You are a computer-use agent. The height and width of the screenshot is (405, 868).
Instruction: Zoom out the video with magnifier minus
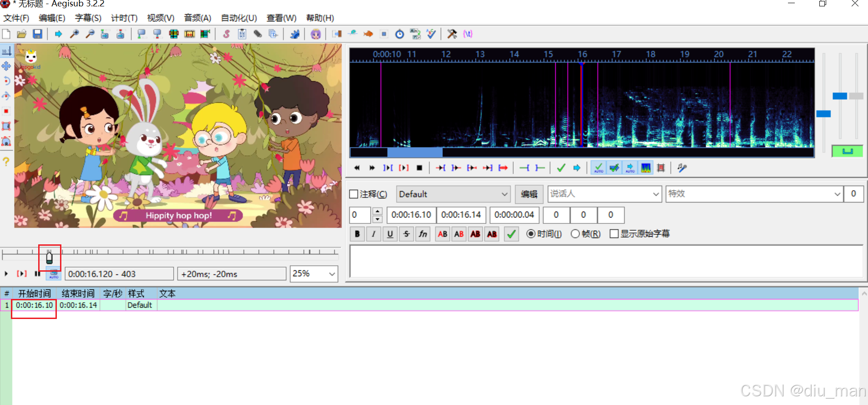point(90,34)
